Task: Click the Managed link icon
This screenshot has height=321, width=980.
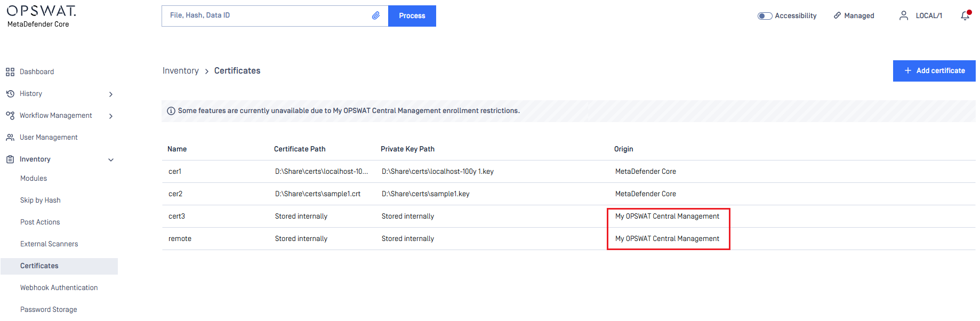Action: pyautogui.click(x=838, y=15)
